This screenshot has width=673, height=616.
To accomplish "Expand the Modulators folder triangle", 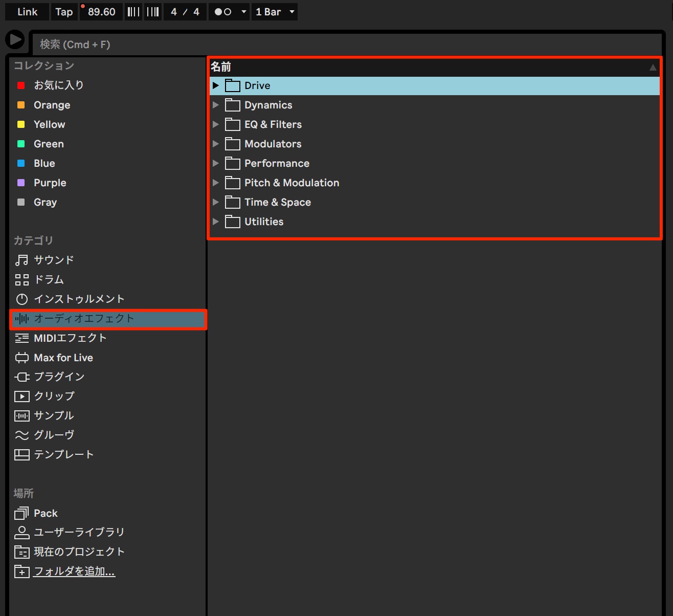I will 216,144.
